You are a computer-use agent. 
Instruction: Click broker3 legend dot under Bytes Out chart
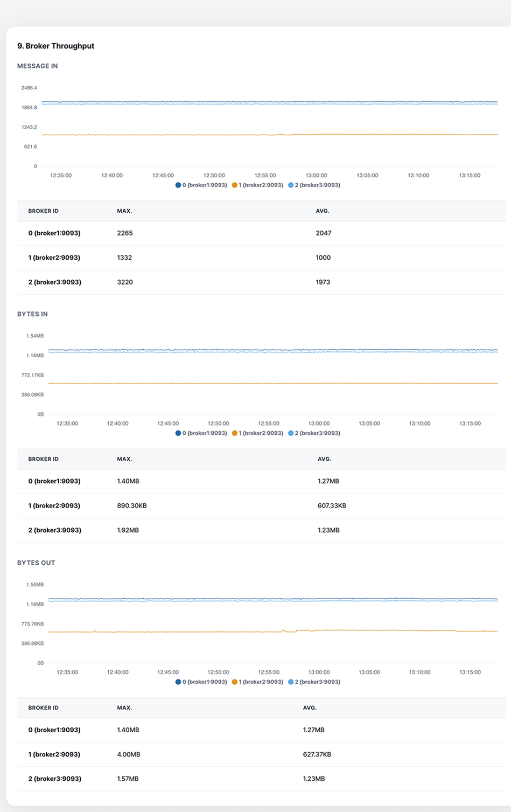[291, 682]
